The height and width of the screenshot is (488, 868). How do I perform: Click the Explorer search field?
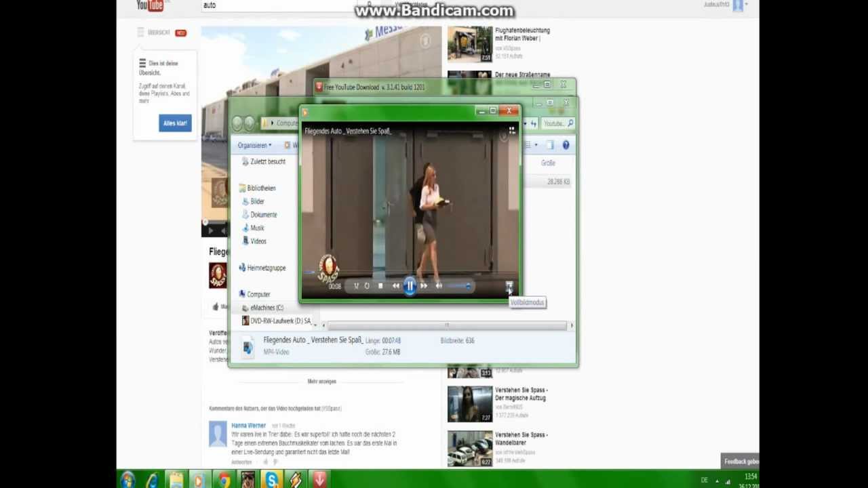click(x=557, y=123)
